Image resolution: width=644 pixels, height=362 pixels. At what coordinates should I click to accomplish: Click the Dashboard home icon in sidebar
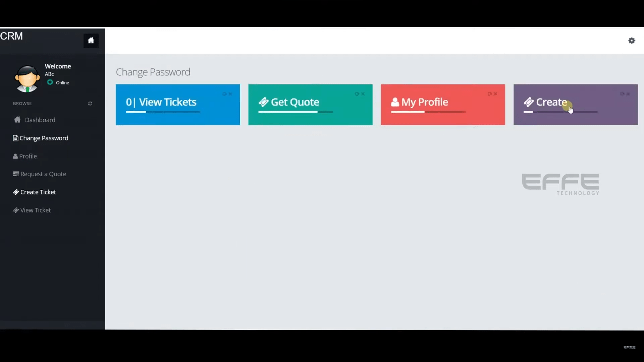[x=90, y=40]
